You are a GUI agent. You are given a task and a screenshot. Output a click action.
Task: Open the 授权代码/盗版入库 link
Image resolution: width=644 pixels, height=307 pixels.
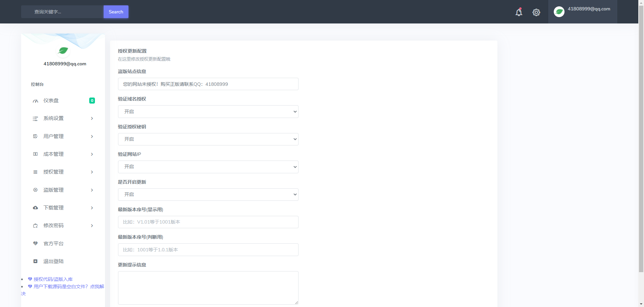(x=53, y=279)
